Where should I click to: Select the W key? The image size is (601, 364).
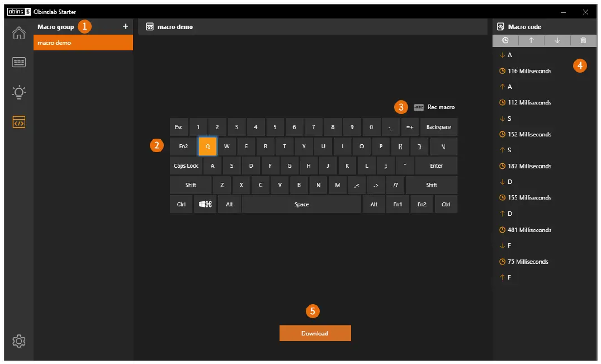click(x=227, y=146)
